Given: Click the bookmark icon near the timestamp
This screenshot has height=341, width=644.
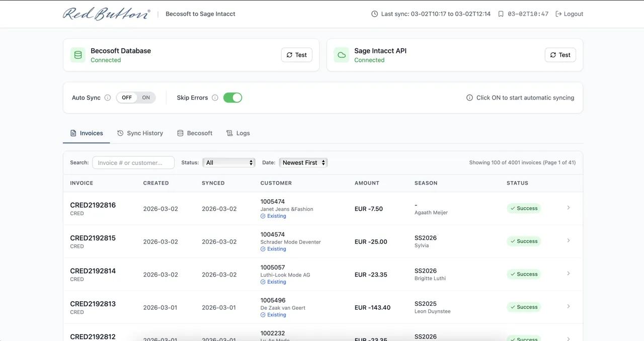Looking at the screenshot, I should click(501, 14).
